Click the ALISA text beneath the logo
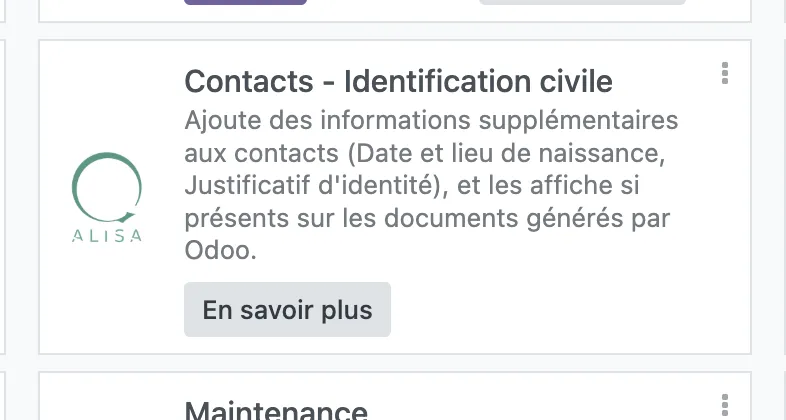786x420 pixels. click(107, 236)
